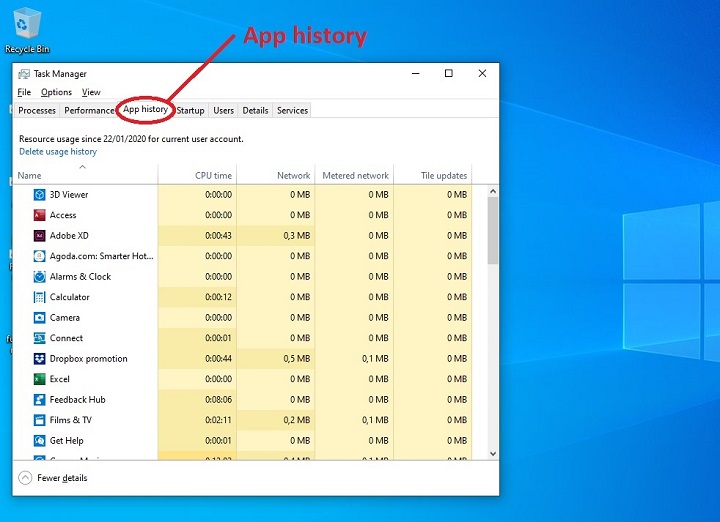Click the Alarms & Clock icon
720x522 pixels.
(x=39, y=277)
